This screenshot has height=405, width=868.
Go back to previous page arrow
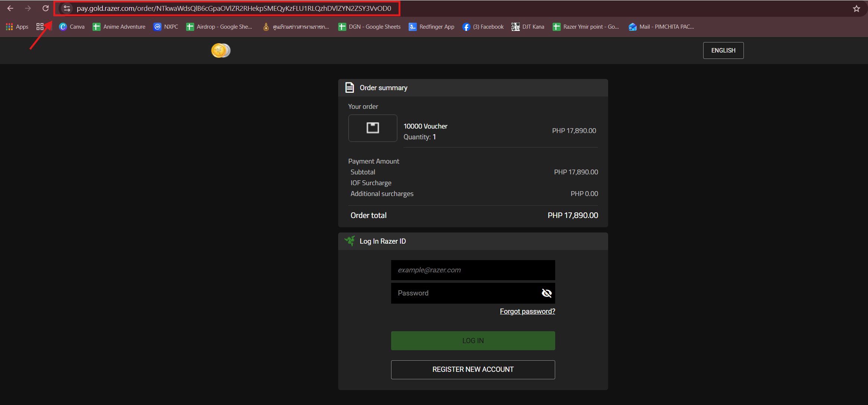coord(10,8)
